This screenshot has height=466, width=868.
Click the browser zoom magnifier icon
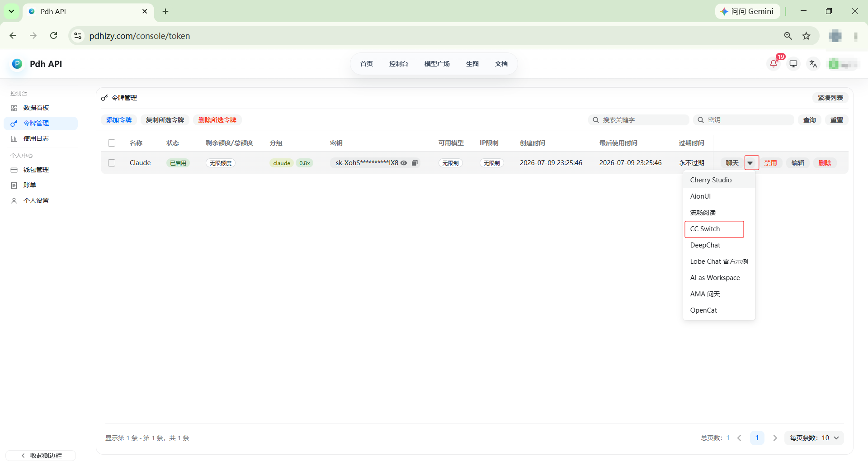pos(788,36)
